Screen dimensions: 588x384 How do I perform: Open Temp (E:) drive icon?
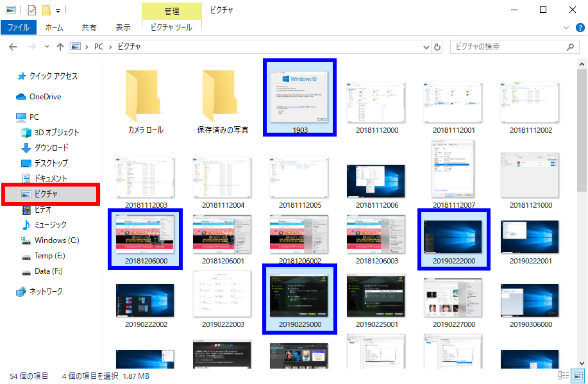[26, 256]
